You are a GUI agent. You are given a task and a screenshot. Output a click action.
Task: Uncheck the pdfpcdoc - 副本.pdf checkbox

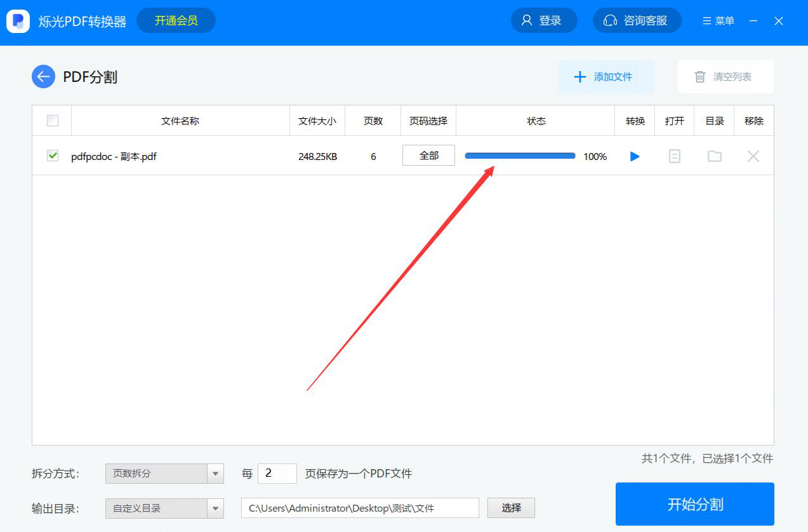click(53, 156)
